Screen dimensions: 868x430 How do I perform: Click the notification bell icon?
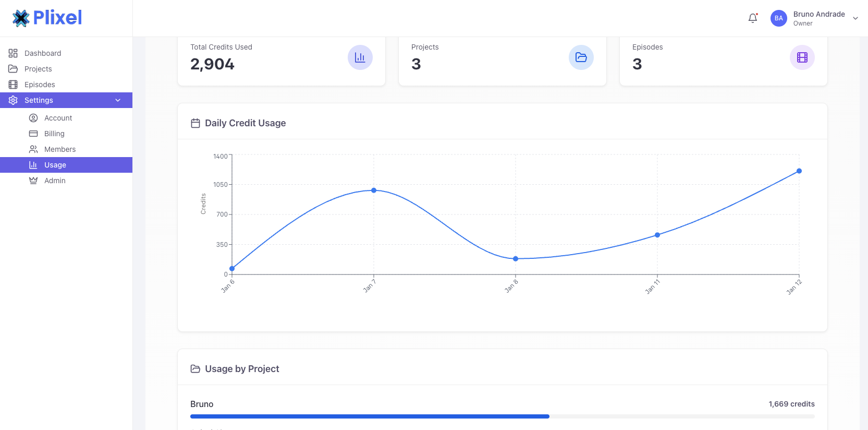752,18
